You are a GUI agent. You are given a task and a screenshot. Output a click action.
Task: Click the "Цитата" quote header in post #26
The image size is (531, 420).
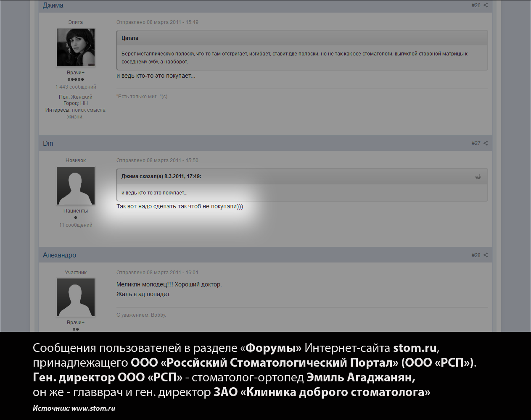(130, 38)
